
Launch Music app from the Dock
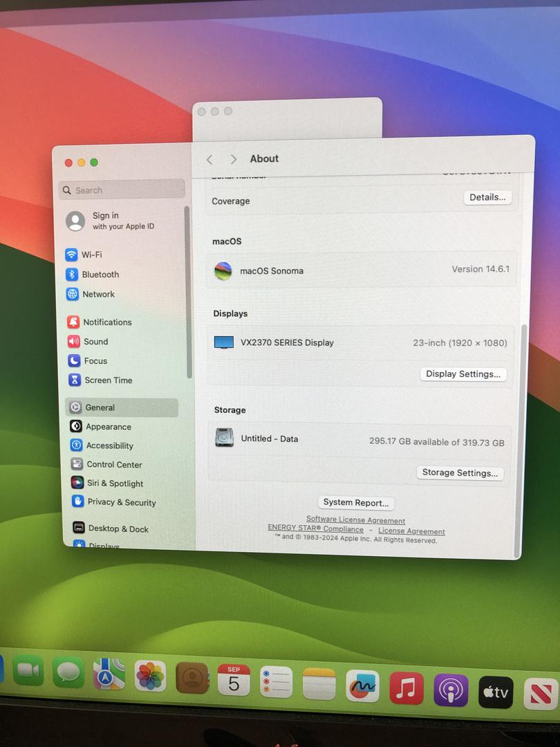407,688
